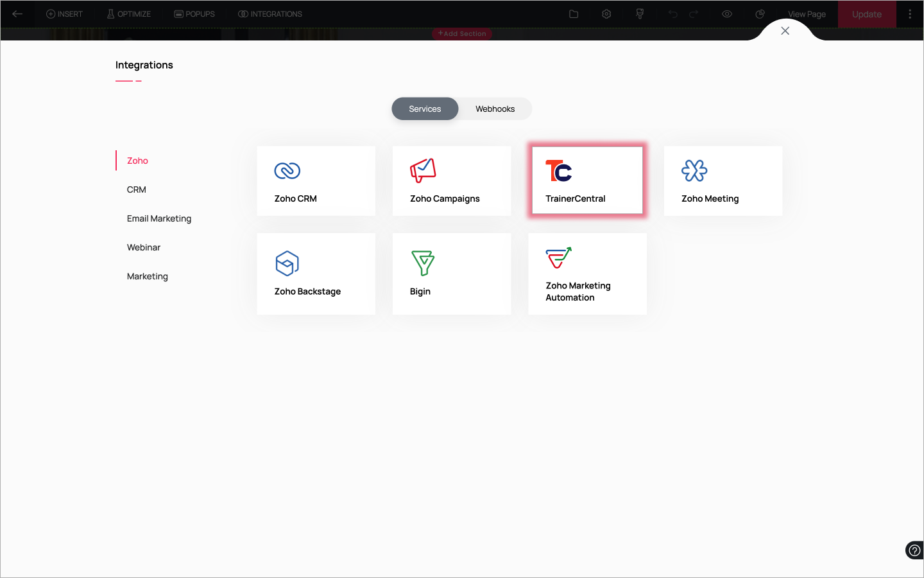Switch to the Services tab
Viewport: 924px width, 578px height.
425,109
